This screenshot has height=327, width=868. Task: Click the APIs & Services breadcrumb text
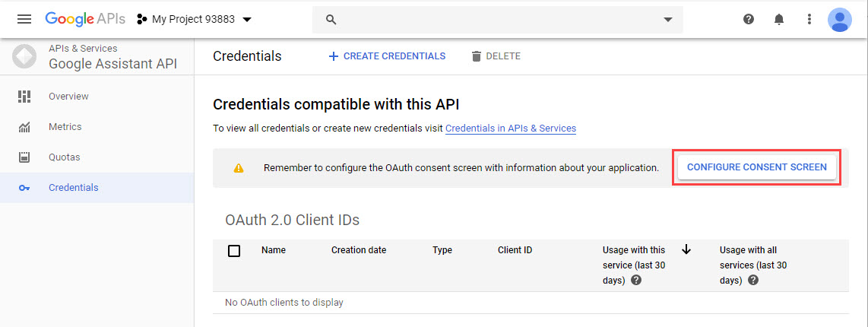pyautogui.click(x=83, y=48)
